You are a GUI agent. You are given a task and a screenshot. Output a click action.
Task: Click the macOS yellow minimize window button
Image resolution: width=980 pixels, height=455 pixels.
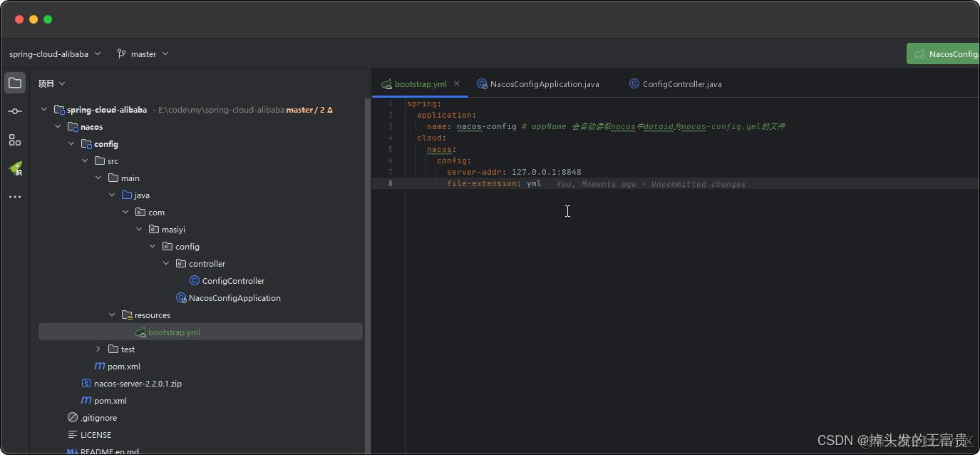click(33, 19)
